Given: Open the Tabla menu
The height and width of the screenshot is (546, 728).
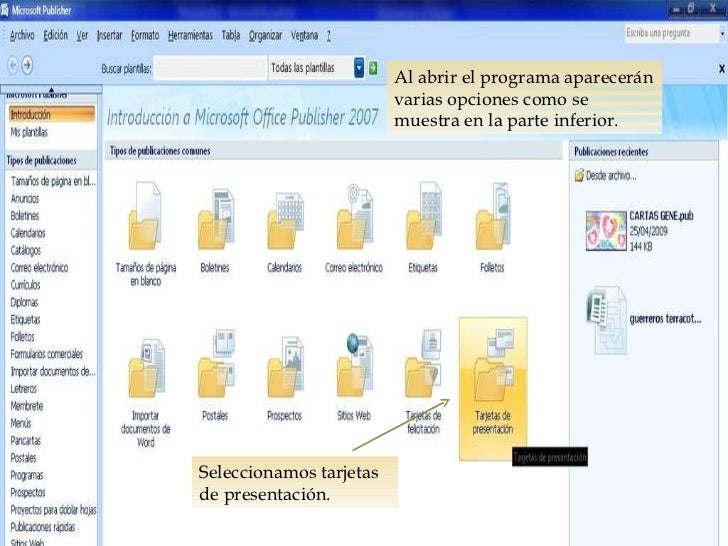Looking at the screenshot, I should click(231, 35).
